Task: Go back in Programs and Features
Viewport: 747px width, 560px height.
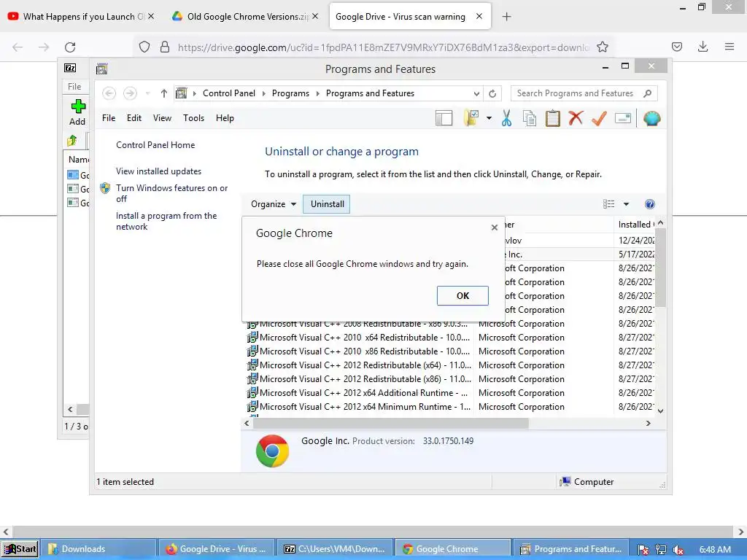Action: tap(109, 93)
